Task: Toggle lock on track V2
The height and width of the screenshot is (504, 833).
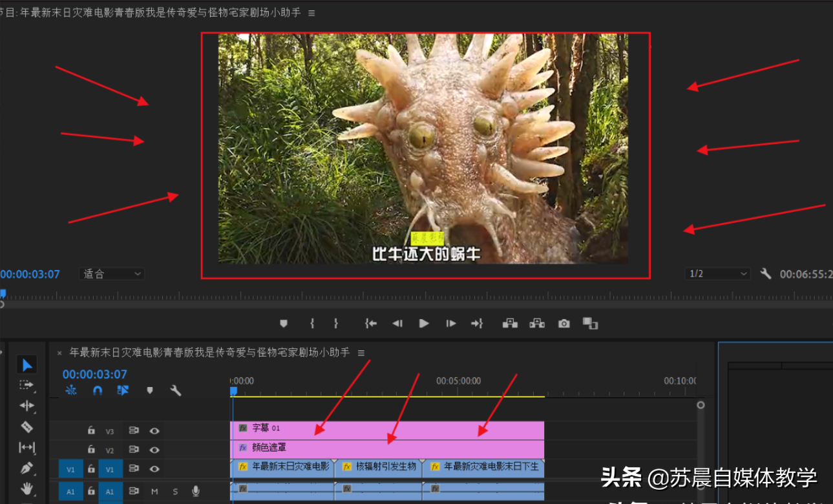Action: [x=92, y=450]
